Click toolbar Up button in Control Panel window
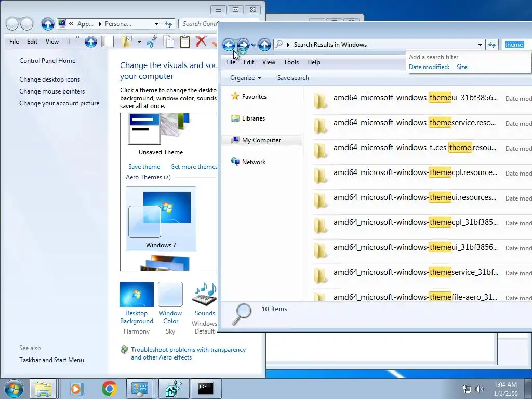Viewport: 532px width, 399px height. pyautogui.click(x=90, y=42)
